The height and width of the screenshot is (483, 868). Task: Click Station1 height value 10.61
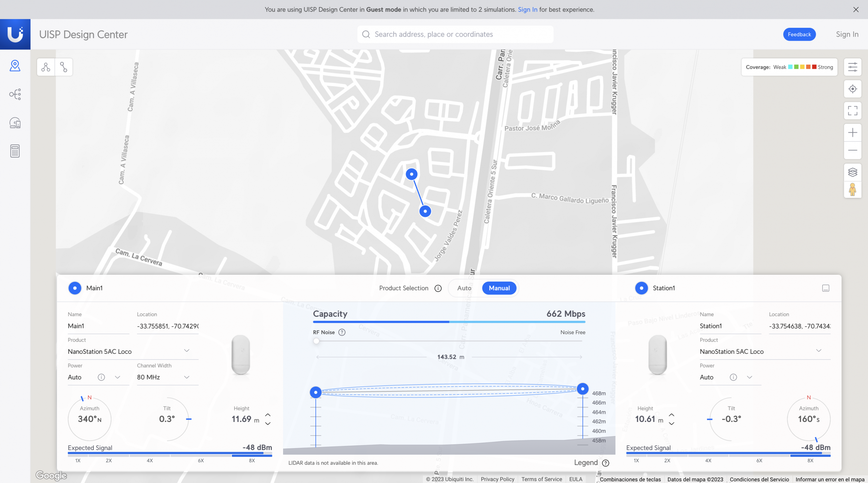click(x=645, y=419)
